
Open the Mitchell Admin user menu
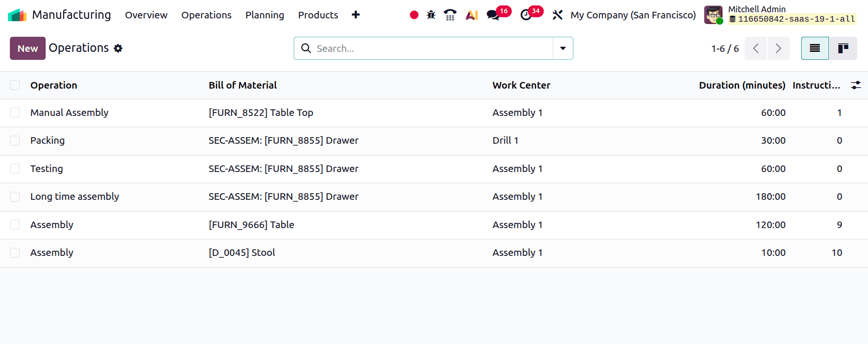(780, 14)
